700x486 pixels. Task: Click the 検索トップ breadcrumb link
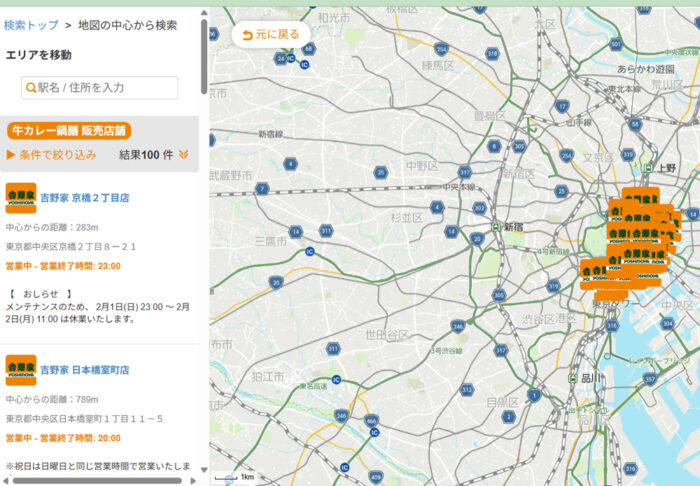(x=31, y=25)
